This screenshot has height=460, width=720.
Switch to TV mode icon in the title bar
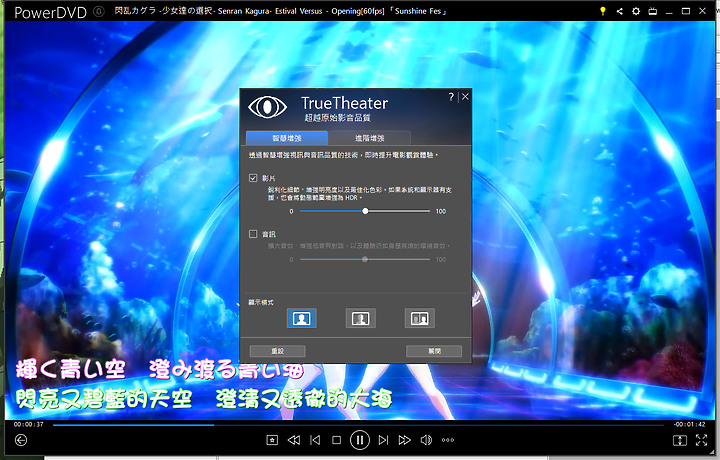pos(652,11)
